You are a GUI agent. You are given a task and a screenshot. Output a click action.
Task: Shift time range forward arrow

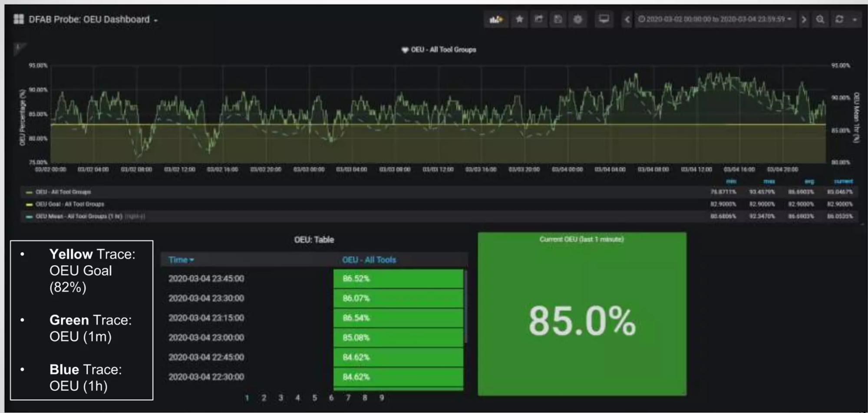click(804, 20)
